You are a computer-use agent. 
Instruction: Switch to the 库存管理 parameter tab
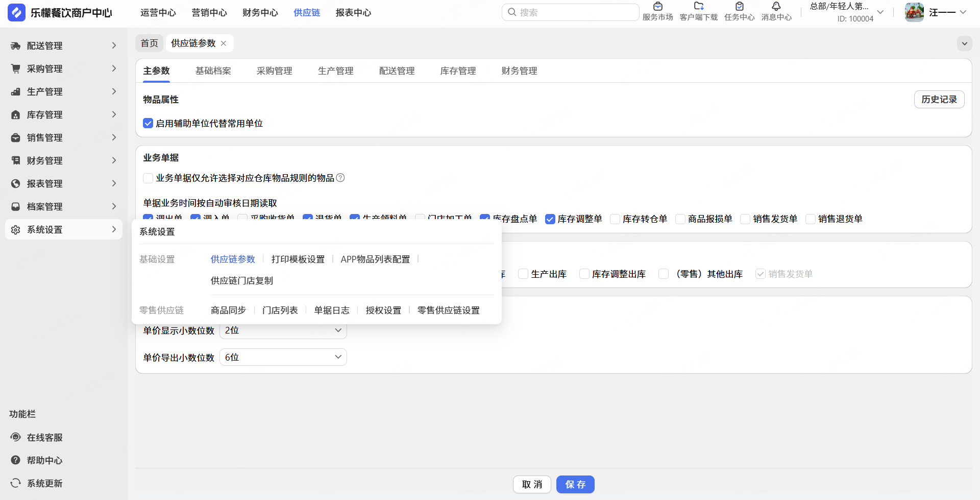coord(458,71)
